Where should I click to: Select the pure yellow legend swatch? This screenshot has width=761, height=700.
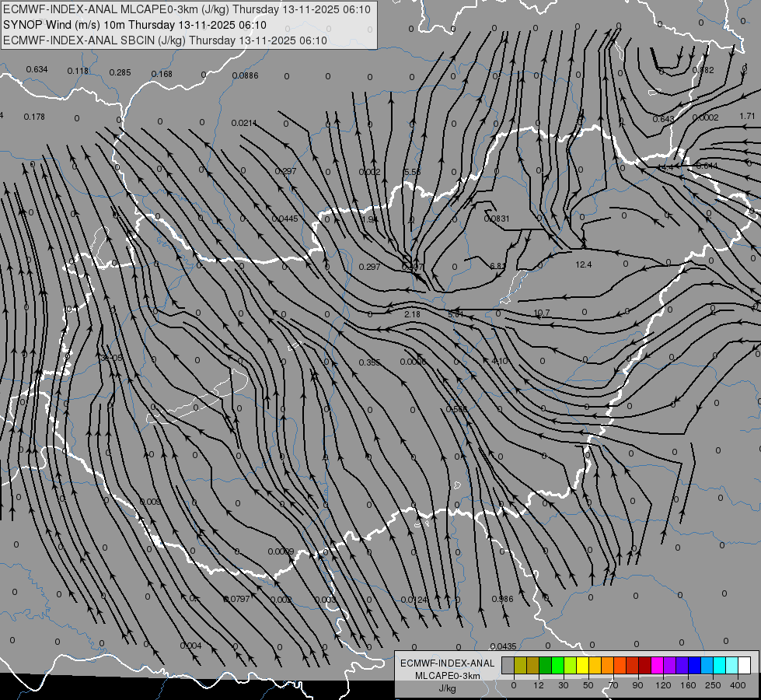coord(582,665)
